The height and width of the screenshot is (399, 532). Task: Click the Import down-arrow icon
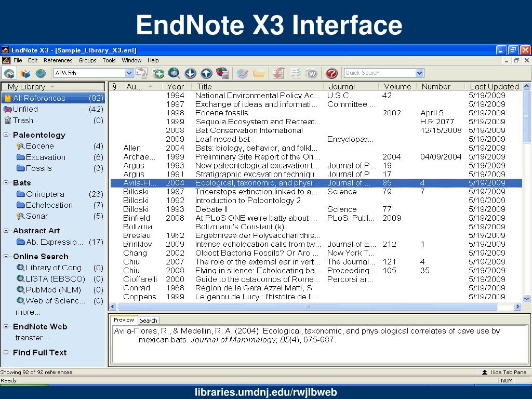click(190, 73)
